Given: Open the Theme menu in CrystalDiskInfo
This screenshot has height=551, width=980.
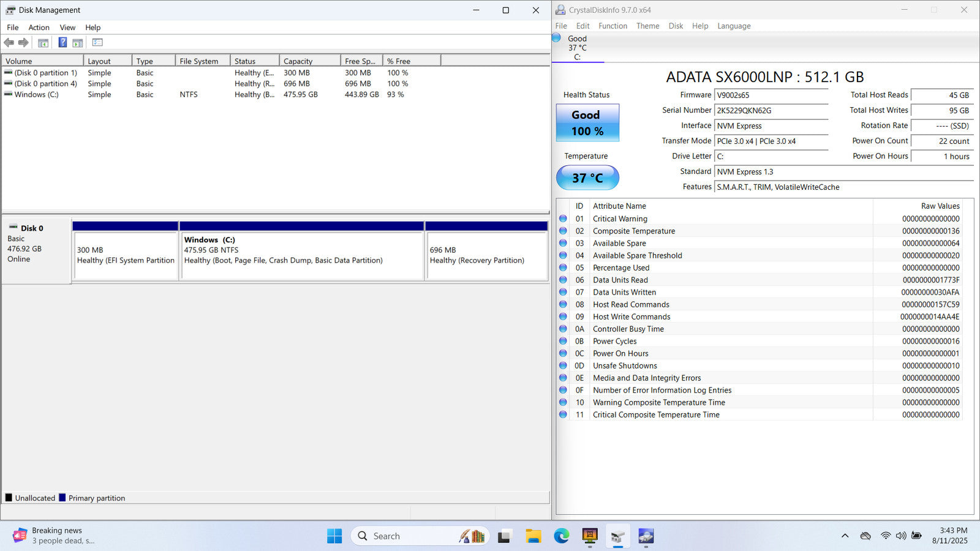Looking at the screenshot, I should 647,26.
